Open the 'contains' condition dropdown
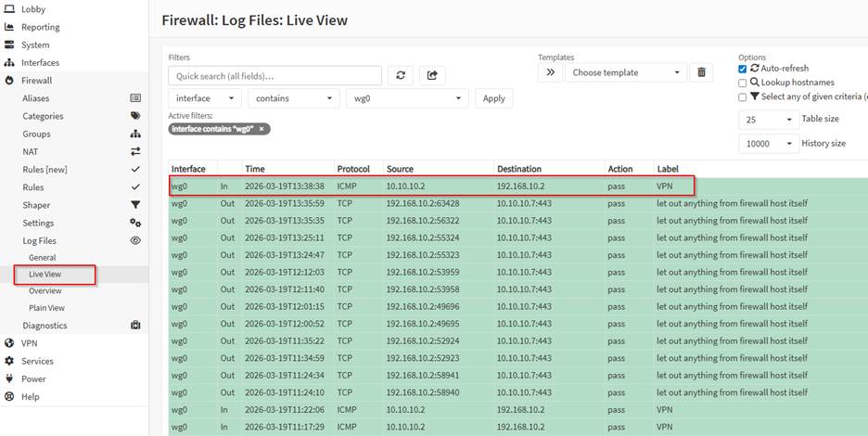This screenshot has height=436, width=868. click(x=293, y=98)
